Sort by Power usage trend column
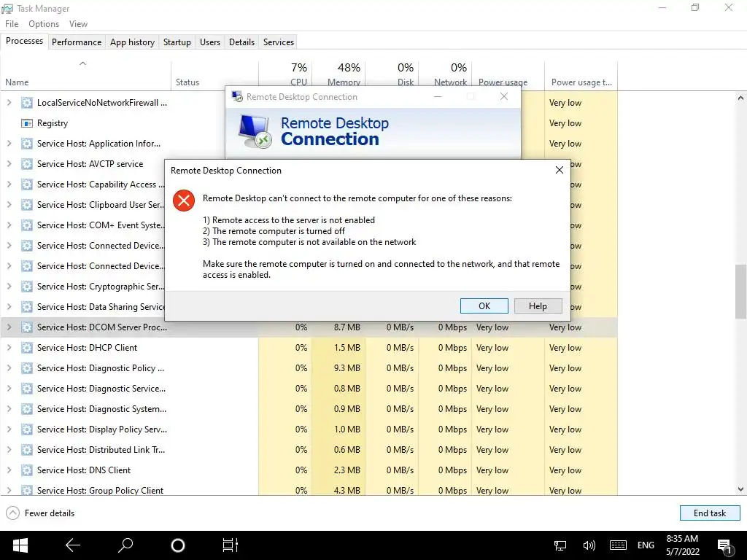 coord(581,76)
